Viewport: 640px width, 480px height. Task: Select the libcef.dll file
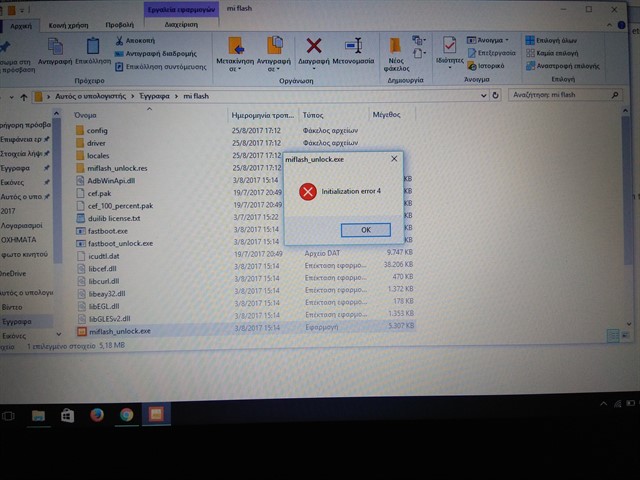coord(102,269)
